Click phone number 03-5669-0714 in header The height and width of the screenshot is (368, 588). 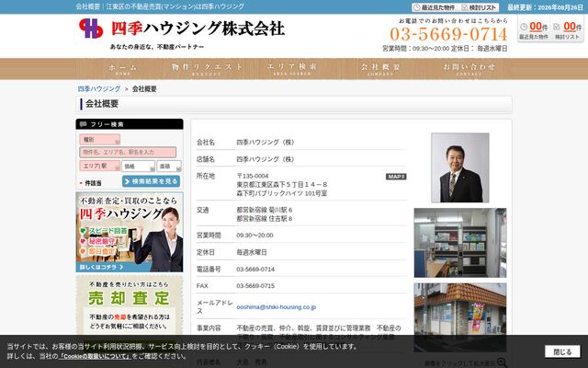pyautogui.click(x=448, y=34)
